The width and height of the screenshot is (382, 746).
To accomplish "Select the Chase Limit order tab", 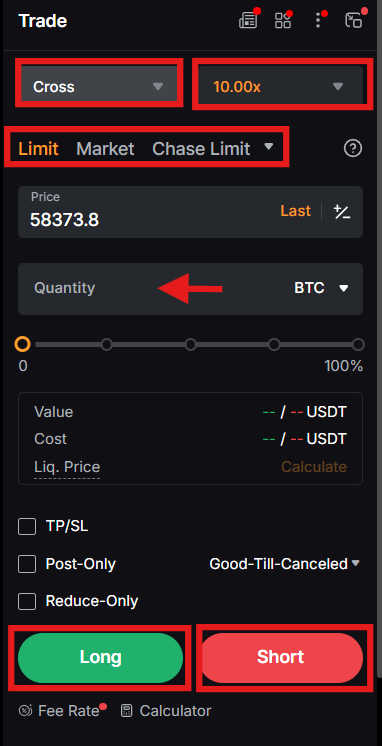I will click(201, 149).
